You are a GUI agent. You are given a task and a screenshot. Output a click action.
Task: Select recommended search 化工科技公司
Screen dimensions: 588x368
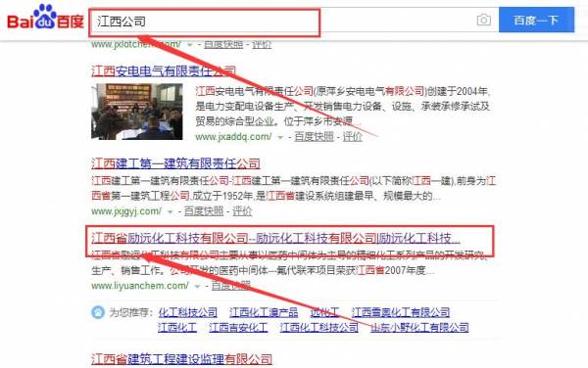click(187, 312)
